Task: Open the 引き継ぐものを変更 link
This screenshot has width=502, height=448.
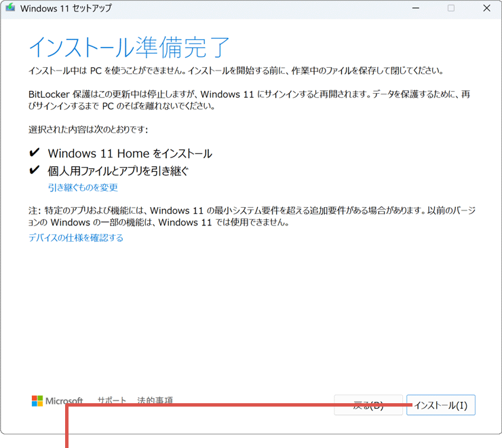Action: tap(83, 187)
